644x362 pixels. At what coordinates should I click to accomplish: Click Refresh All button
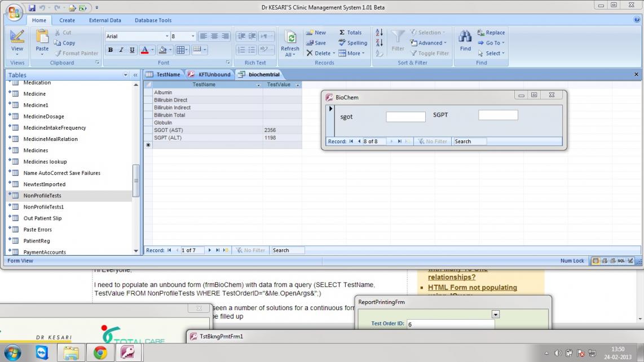click(x=290, y=44)
